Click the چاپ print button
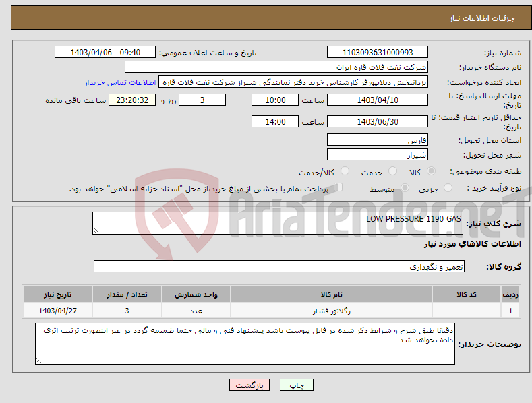This screenshot has height=403, width=532. pos(297,385)
